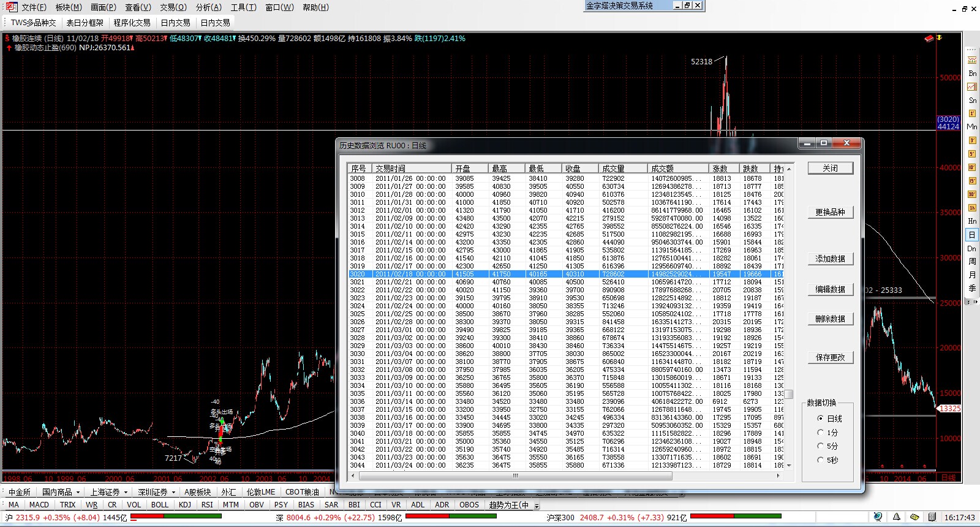Viewport: 980px width, 527px height.
Task: Expand the 深圳证券 dropdown
Action: click(x=173, y=492)
